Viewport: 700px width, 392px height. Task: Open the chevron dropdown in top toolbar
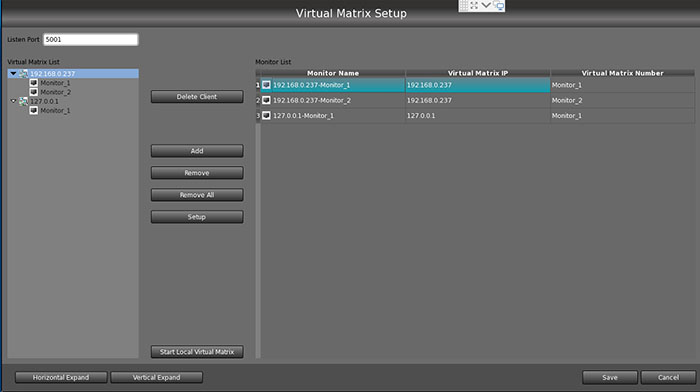pos(486,5)
